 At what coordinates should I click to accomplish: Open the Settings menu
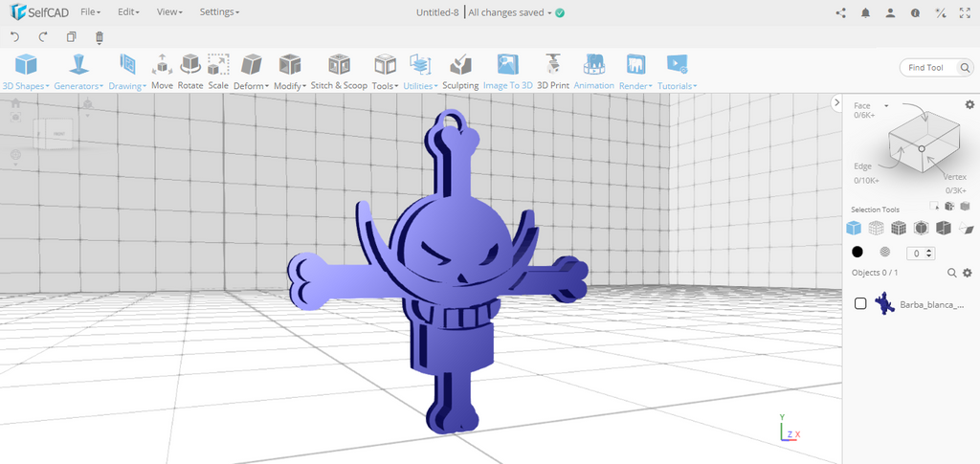tap(219, 11)
